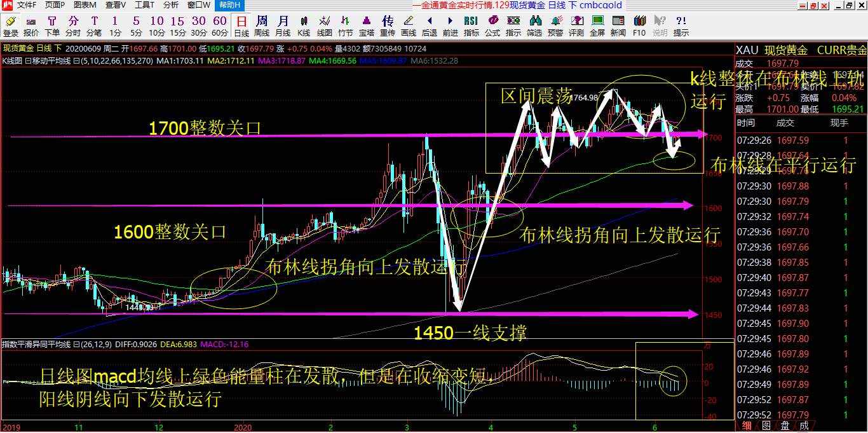Click the 07:29:26 trade row

[801, 140]
